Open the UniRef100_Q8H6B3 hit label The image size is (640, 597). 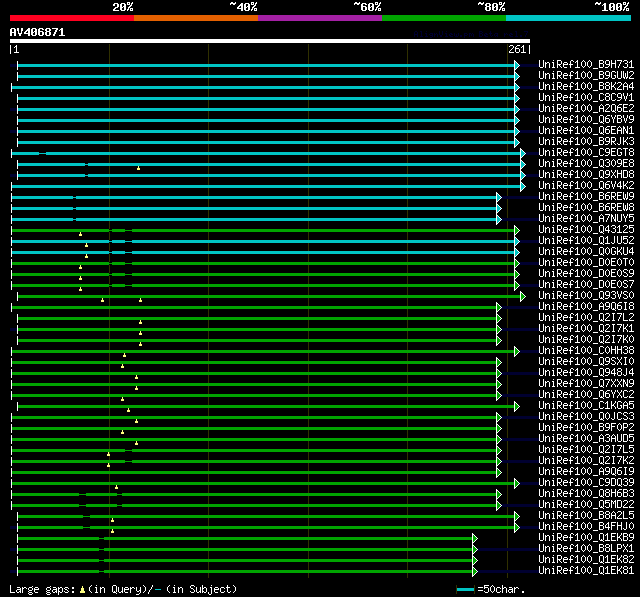[x=586, y=494]
